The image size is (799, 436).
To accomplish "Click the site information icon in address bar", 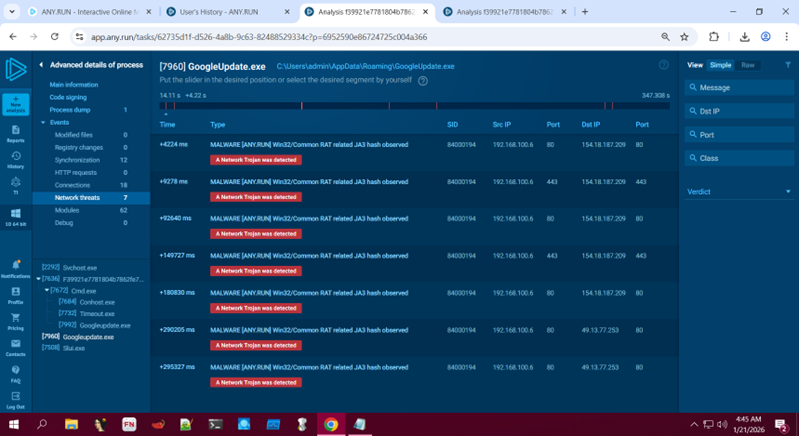I will (x=79, y=37).
